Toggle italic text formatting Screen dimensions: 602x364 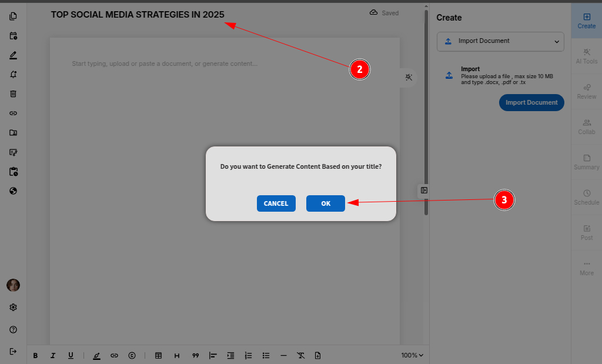coord(53,355)
